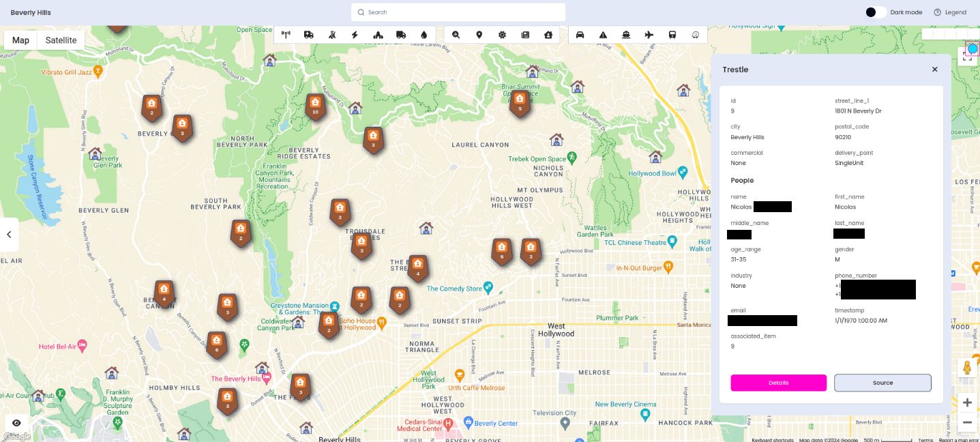The image size is (980, 442).
Task: Open Keyboard shortcuts link
Action: click(x=772, y=440)
